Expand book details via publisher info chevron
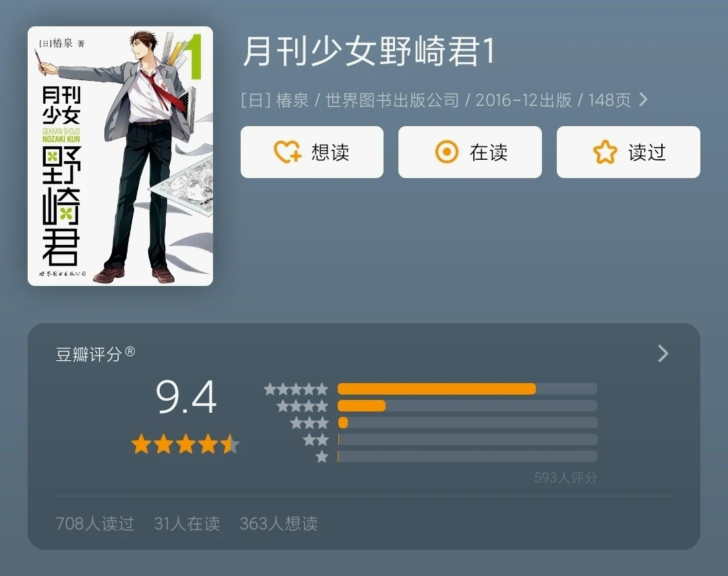 pos(643,99)
